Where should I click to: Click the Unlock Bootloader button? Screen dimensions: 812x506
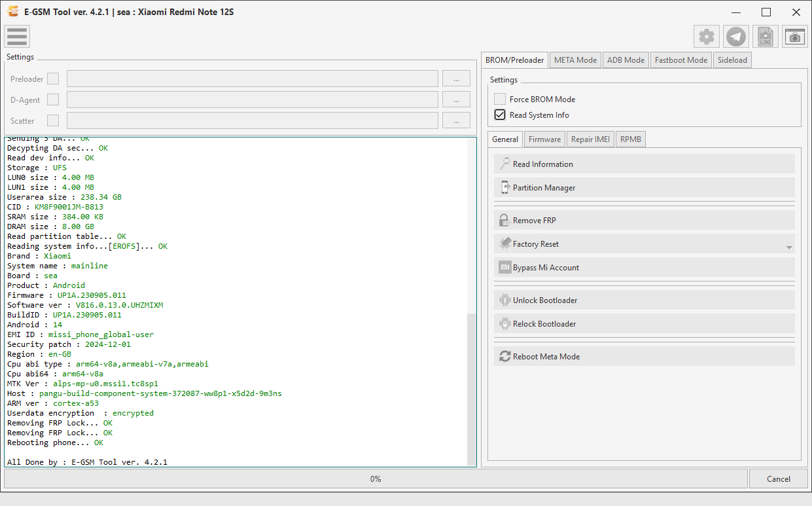[x=644, y=300]
